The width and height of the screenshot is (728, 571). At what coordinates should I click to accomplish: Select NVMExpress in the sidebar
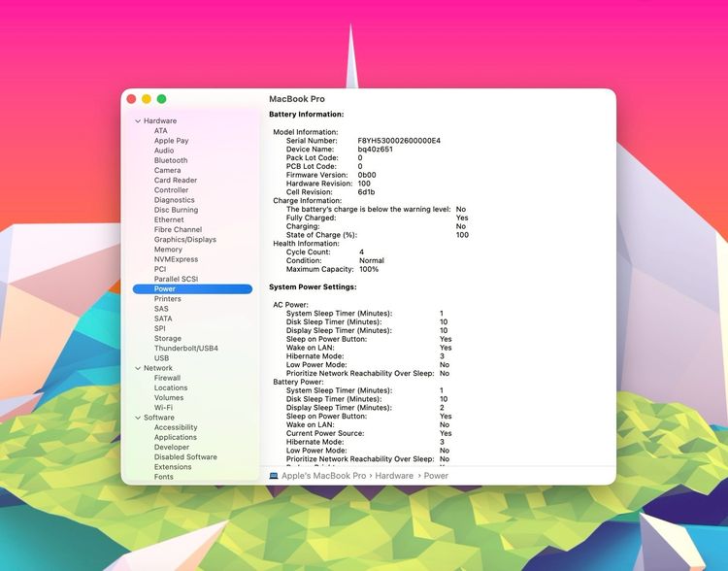176,259
